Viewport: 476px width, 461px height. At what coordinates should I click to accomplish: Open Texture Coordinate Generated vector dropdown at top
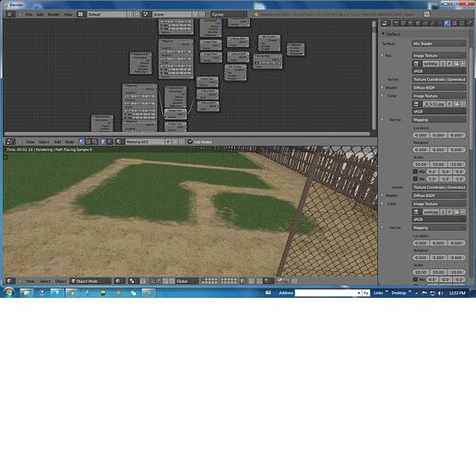coord(439,79)
